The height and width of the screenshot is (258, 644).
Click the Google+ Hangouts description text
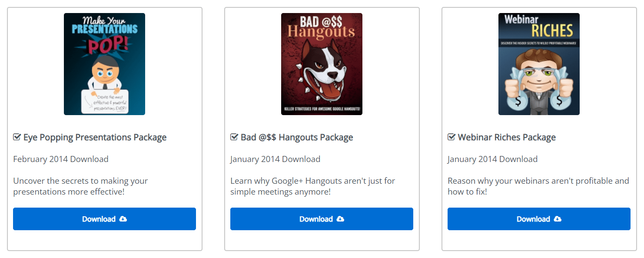312,186
